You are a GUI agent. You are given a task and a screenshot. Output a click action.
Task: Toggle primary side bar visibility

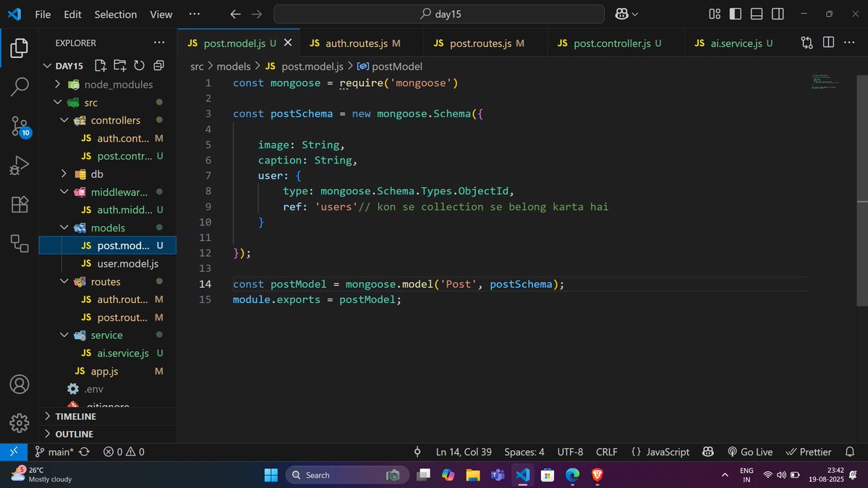pyautogui.click(x=736, y=14)
